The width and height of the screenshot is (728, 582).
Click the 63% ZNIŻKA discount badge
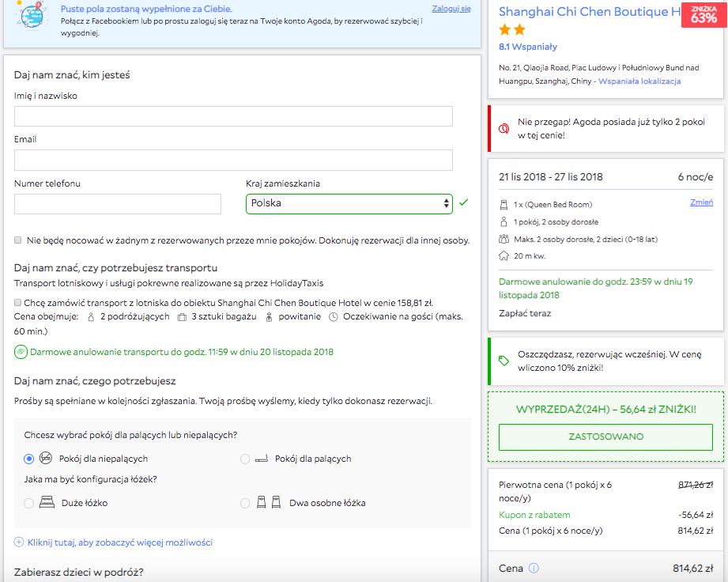coord(703,15)
